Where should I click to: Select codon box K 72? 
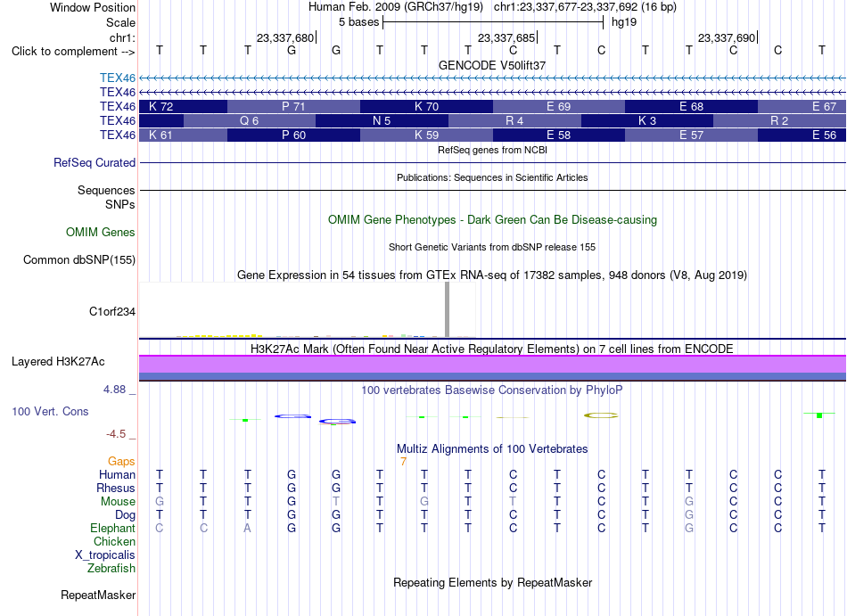coord(183,106)
